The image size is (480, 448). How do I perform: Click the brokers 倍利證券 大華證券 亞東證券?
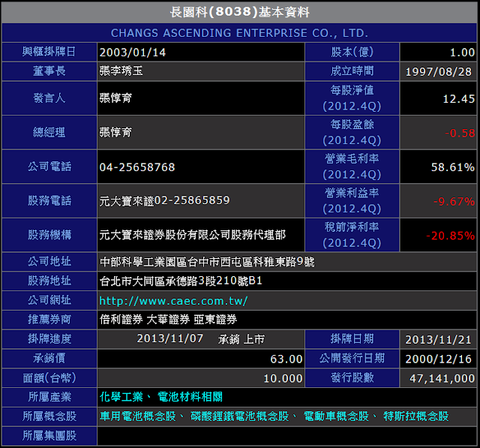click(x=168, y=320)
